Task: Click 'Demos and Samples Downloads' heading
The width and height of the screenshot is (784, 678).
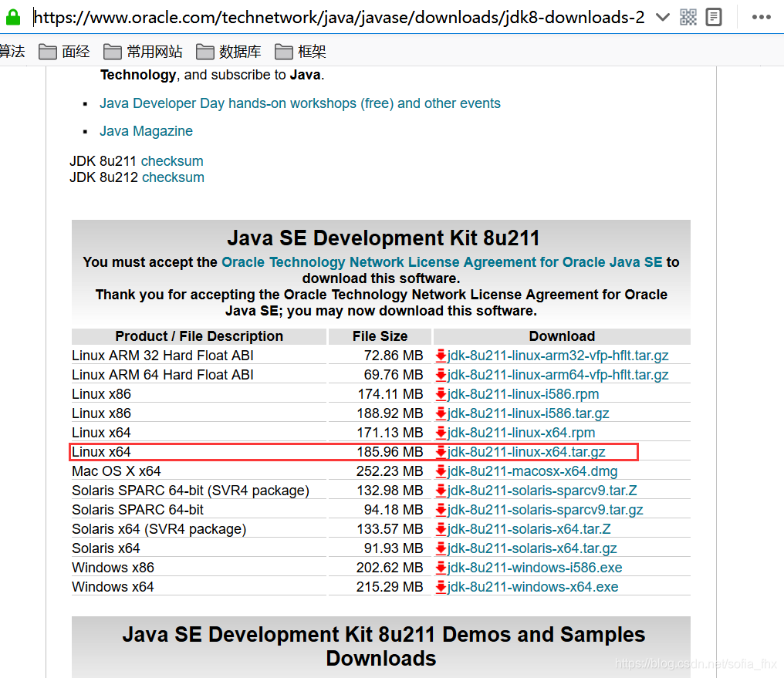Action: (384, 646)
